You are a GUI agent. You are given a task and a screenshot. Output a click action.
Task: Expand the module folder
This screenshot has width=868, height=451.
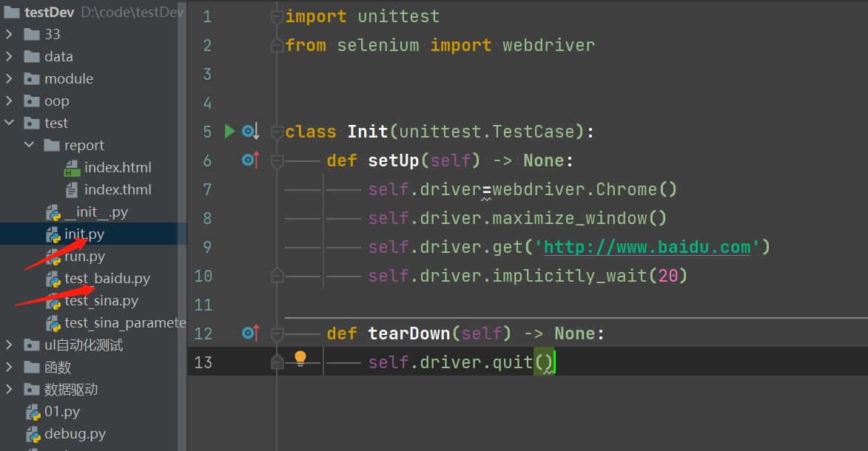(9, 79)
